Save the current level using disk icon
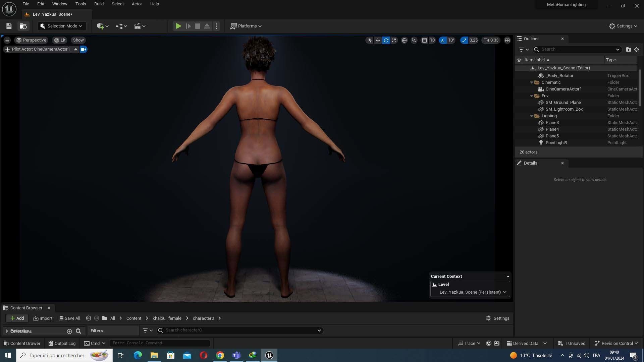Viewport: 644px width, 362px height. tap(9, 26)
